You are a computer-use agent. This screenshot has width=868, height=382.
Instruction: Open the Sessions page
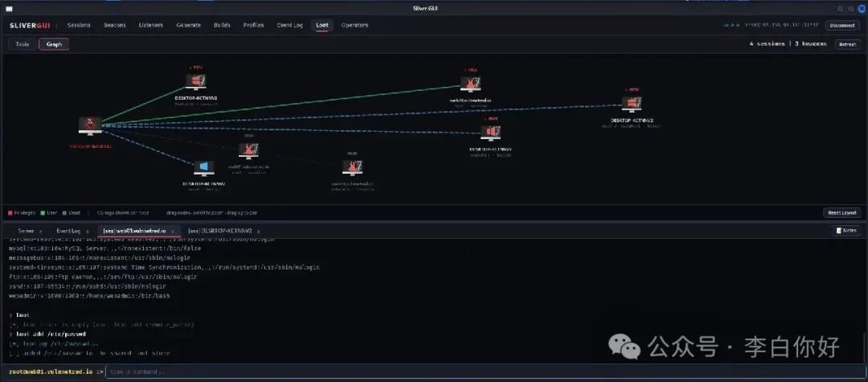pos(79,26)
